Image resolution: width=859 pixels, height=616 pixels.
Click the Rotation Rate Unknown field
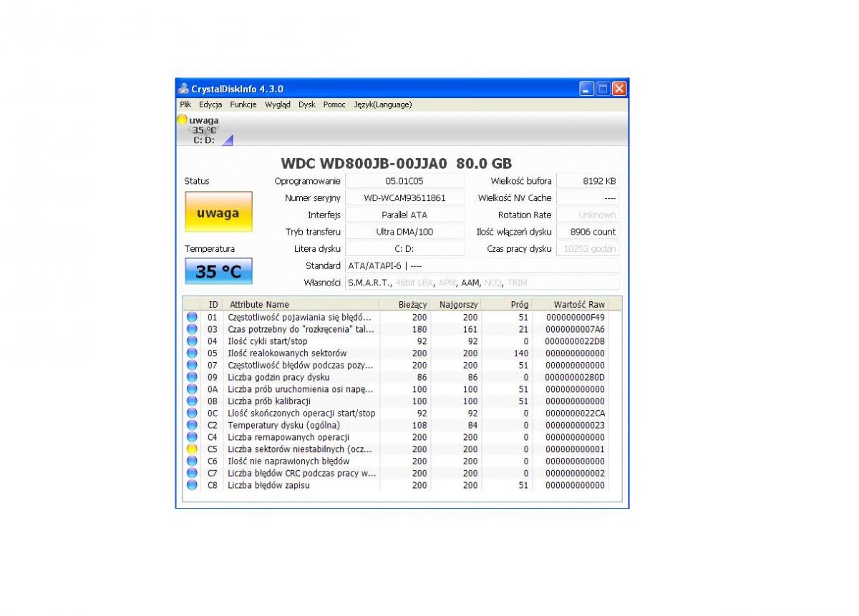[x=588, y=215]
